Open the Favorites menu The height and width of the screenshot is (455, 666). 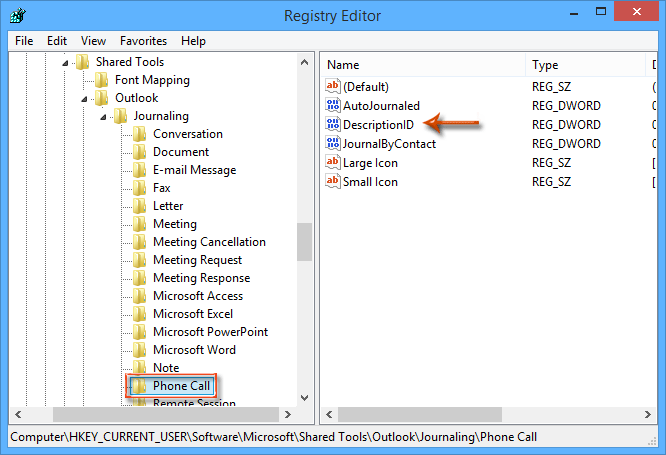point(143,41)
